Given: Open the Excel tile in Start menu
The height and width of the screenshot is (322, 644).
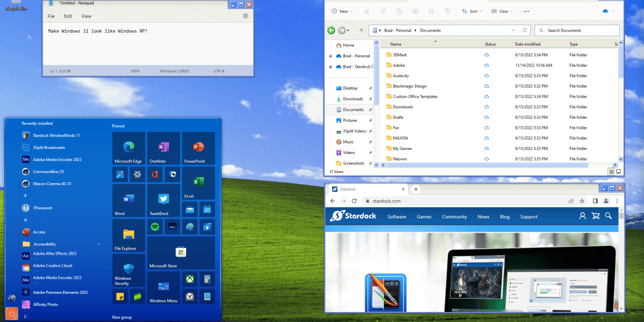Looking at the screenshot, I should [x=198, y=183].
